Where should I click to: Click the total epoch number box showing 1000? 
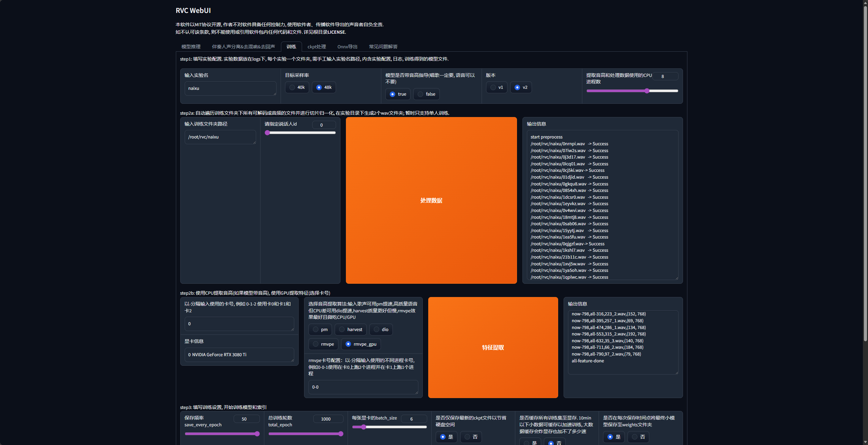click(x=328, y=419)
